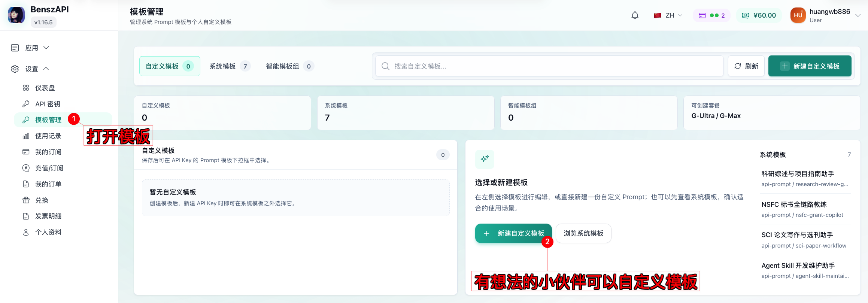The height and width of the screenshot is (303, 868).
Task: Click the dashboard grid icon 仪表盘
Action: tap(26, 88)
